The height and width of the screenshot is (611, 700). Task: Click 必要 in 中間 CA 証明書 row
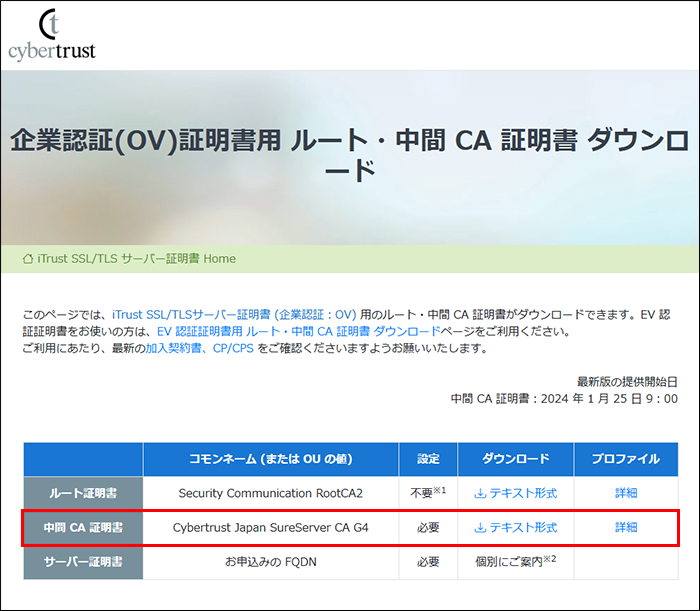tap(428, 528)
